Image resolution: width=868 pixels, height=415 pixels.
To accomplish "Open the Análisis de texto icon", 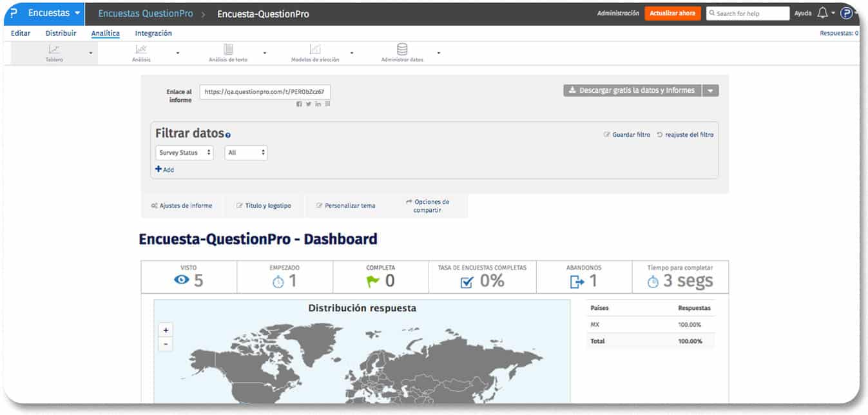I will [x=228, y=49].
